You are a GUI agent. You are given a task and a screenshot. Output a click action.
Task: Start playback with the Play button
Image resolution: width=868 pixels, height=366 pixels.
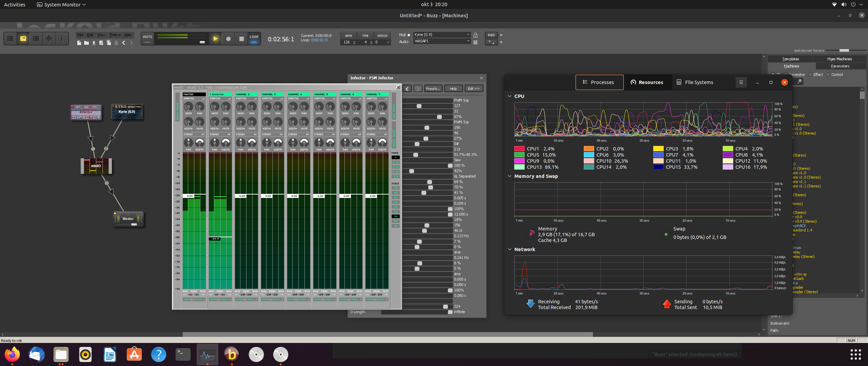click(x=215, y=39)
